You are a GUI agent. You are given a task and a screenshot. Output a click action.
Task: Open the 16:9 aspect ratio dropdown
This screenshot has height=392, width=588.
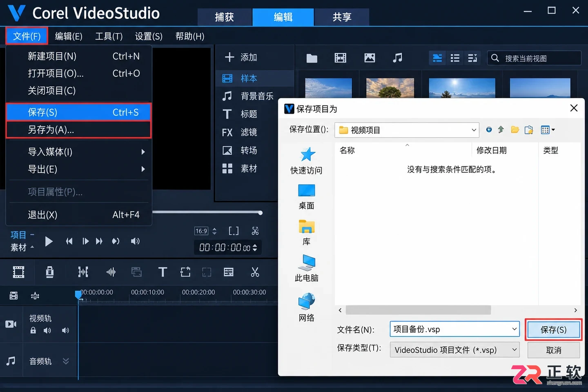pyautogui.click(x=206, y=231)
